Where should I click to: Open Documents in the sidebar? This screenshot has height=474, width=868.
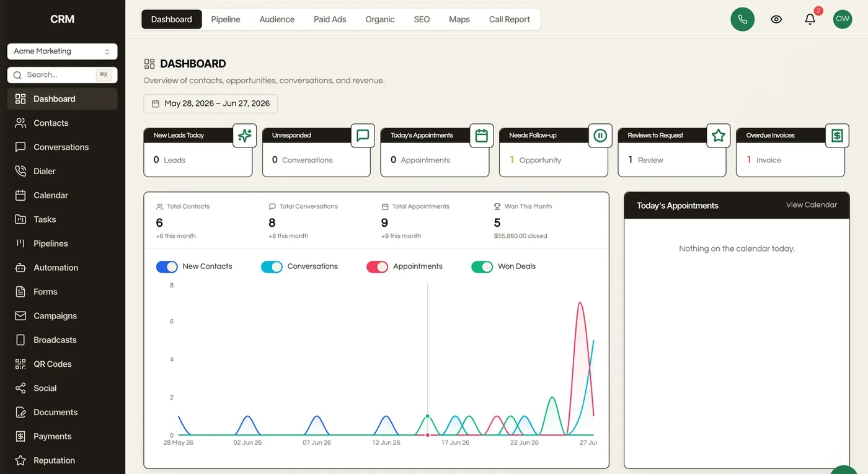tap(62, 412)
